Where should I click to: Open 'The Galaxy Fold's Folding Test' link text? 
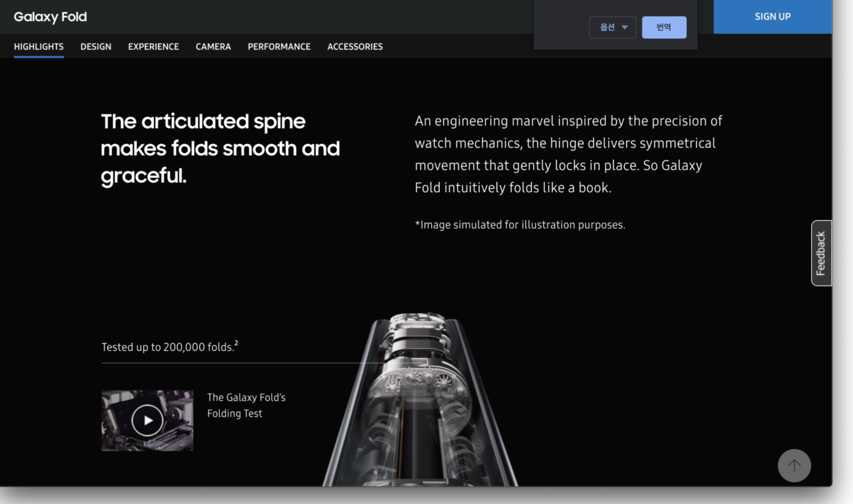pyautogui.click(x=246, y=405)
